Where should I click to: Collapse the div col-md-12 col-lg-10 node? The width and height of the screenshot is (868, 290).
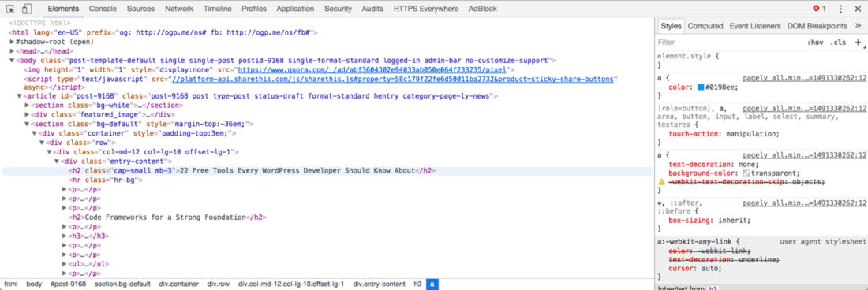click(49, 152)
